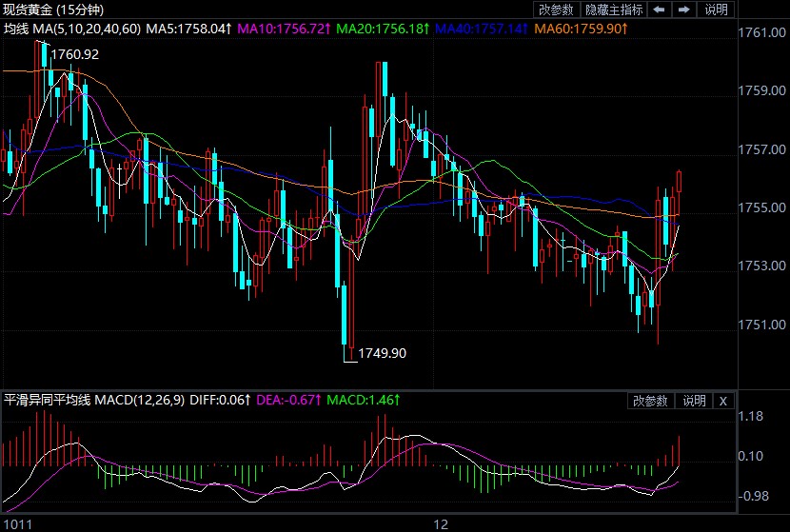790x532 pixels.
Task: Select the MA10:1756.72 value
Action: (284, 29)
